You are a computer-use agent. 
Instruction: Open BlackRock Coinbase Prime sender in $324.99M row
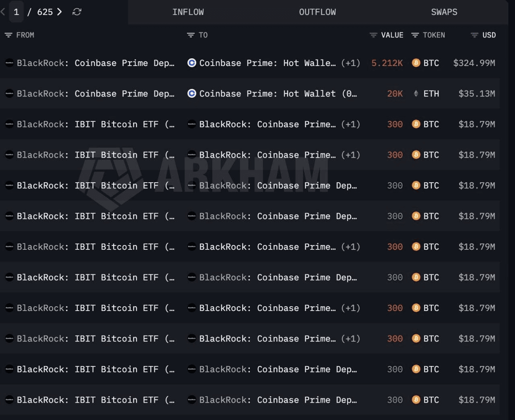[x=96, y=63]
